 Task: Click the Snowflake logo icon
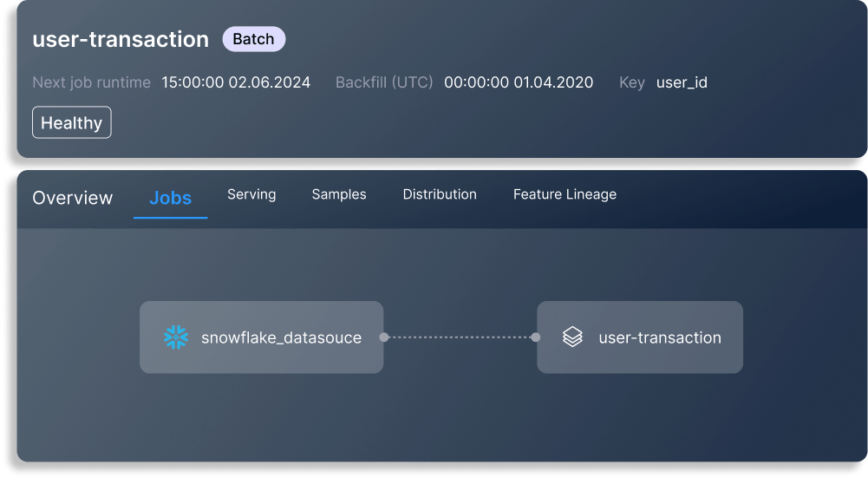[176, 337]
